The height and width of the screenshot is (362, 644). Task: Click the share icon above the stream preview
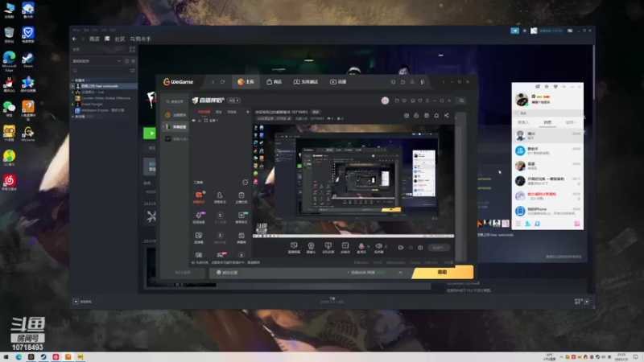[447, 116]
